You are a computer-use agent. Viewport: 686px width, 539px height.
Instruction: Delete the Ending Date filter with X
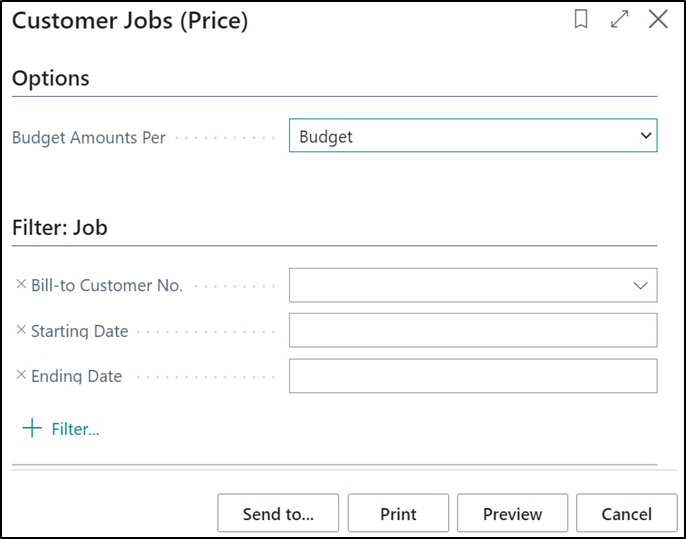pos(21,376)
